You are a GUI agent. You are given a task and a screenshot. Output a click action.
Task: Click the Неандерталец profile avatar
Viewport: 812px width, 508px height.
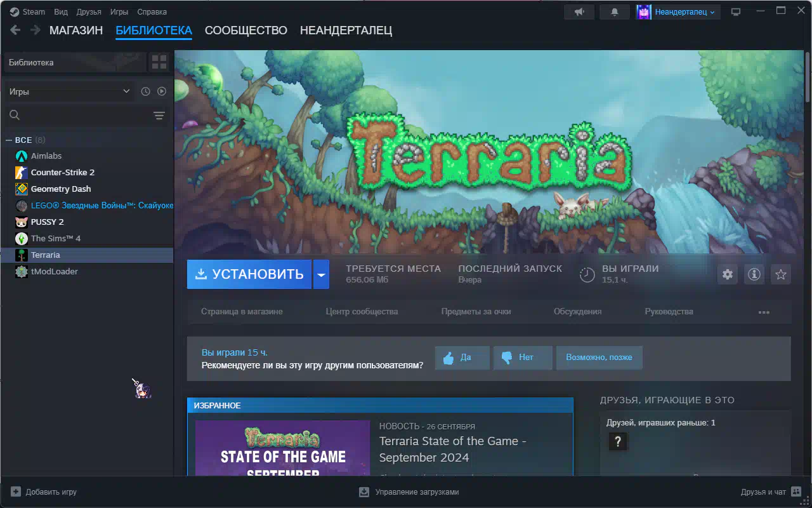643,12
